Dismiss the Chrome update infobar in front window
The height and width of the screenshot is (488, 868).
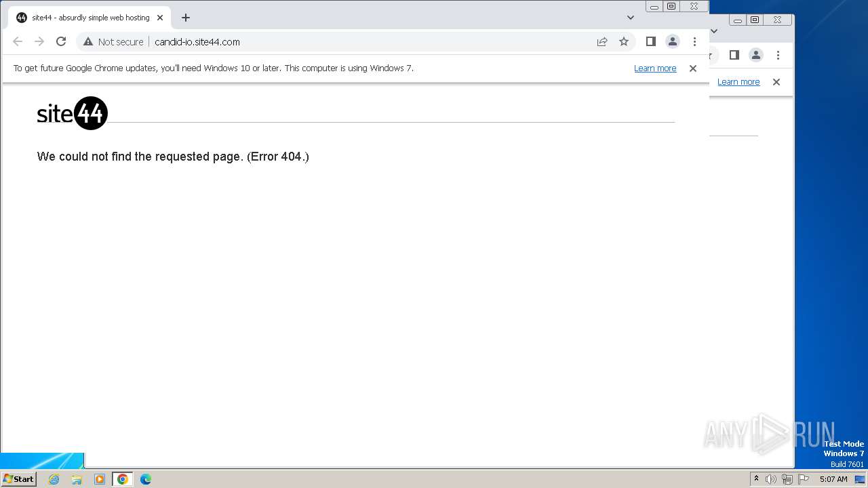pos(693,68)
